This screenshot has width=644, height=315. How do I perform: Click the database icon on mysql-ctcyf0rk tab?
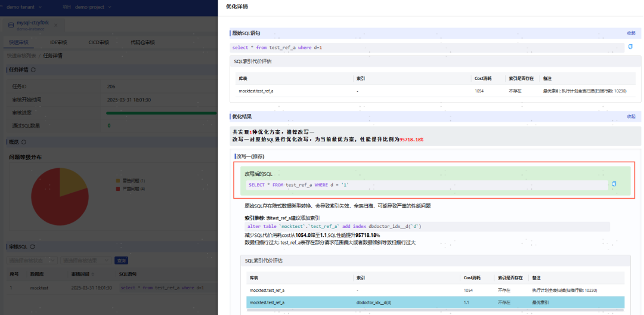(x=11, y=26)
